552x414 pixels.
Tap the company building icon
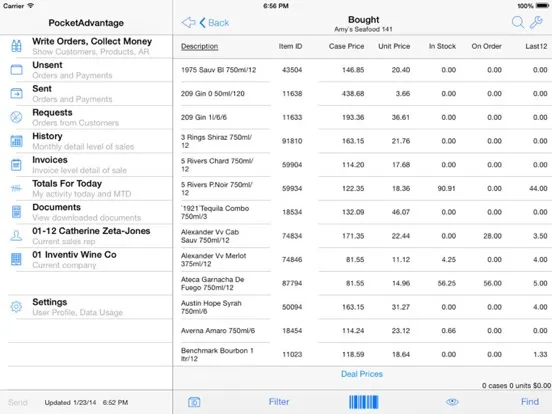(x=16, y=259)
